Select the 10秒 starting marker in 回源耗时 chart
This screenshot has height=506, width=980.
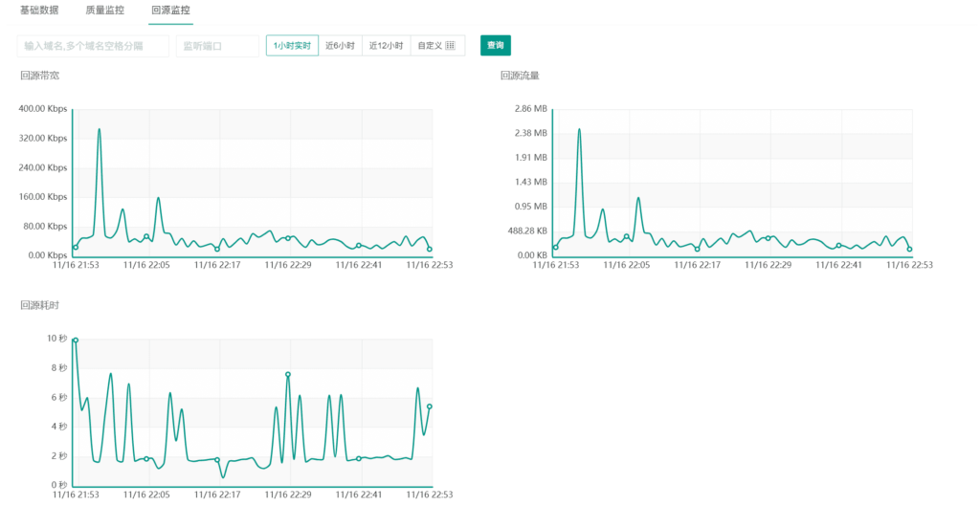tap(76, 340)
